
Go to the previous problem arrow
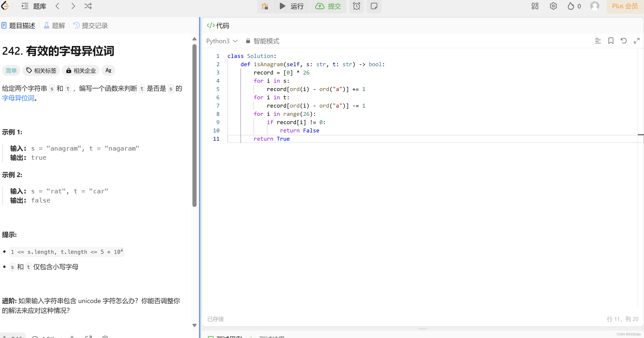[x=57, y=6]
